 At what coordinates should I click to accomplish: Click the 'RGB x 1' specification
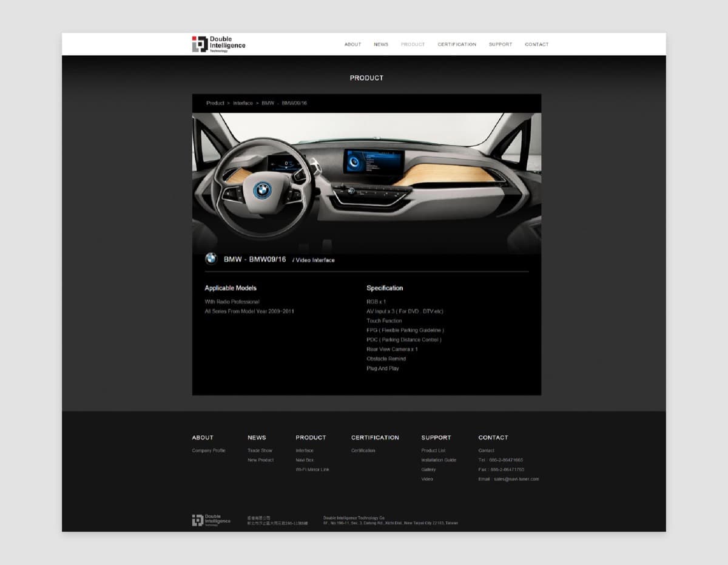pos(376,302)
